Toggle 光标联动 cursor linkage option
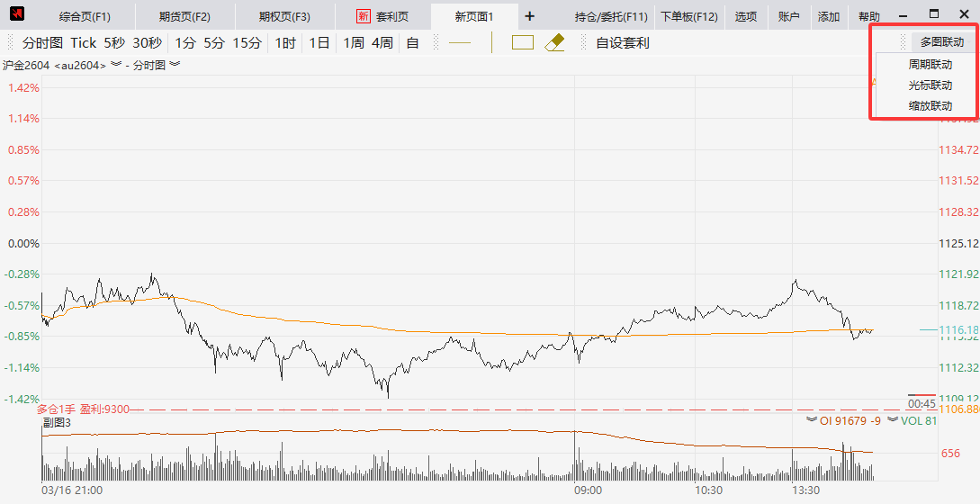This screenshot has height=504, width=980. point(930,85)
